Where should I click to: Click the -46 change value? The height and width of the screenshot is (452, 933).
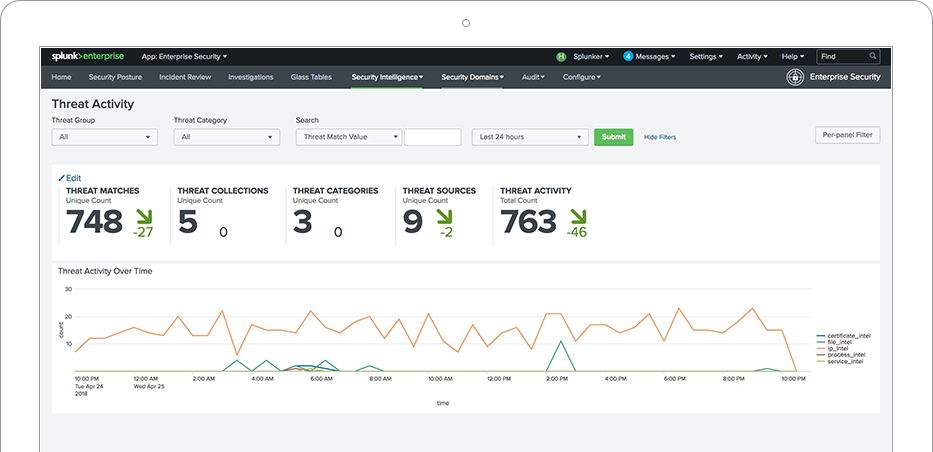pos(577,233)
